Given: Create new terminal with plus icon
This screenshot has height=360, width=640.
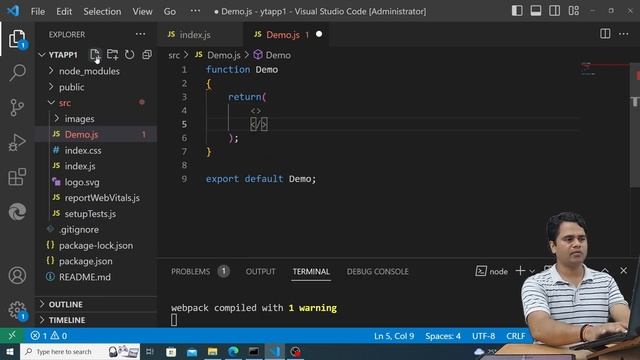Looking at the screenshot, I should pos(520,271).
